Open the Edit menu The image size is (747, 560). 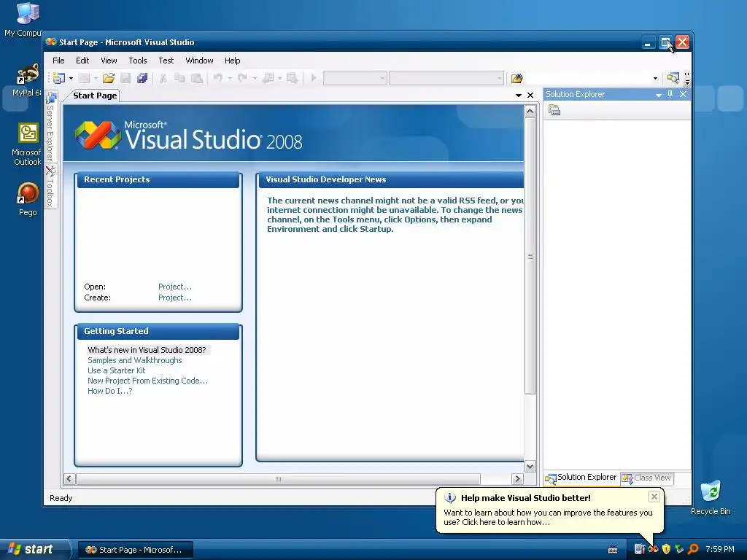(82, 61)
